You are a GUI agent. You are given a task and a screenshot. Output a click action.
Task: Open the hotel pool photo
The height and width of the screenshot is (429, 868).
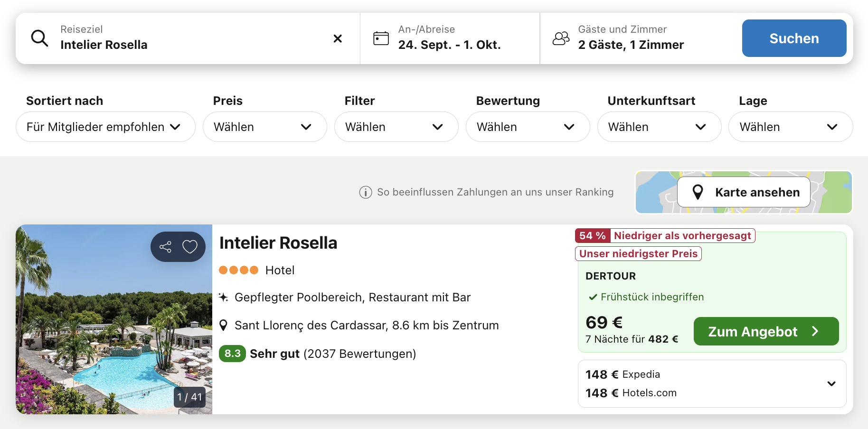(x=114, y=319)
